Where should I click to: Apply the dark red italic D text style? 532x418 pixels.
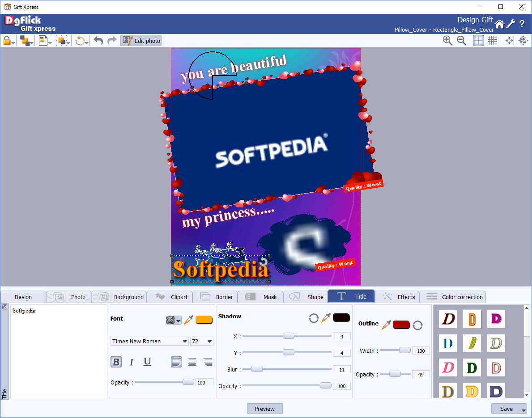click(447, 319)
